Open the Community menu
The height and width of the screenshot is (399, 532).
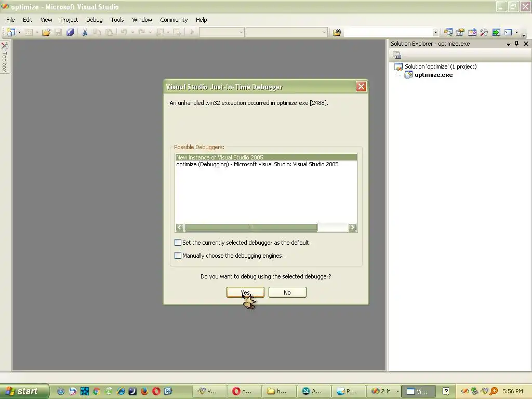pos(174,20)
